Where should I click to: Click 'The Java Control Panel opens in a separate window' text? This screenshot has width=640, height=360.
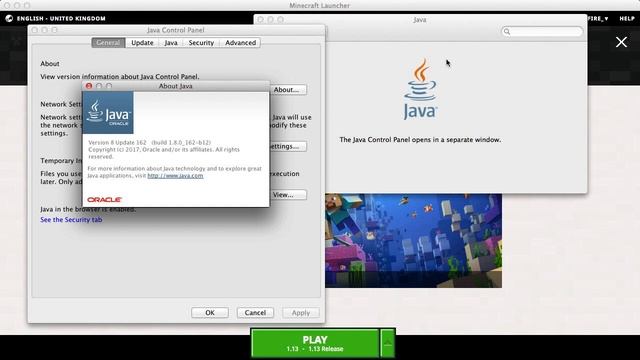pos(420,140)
